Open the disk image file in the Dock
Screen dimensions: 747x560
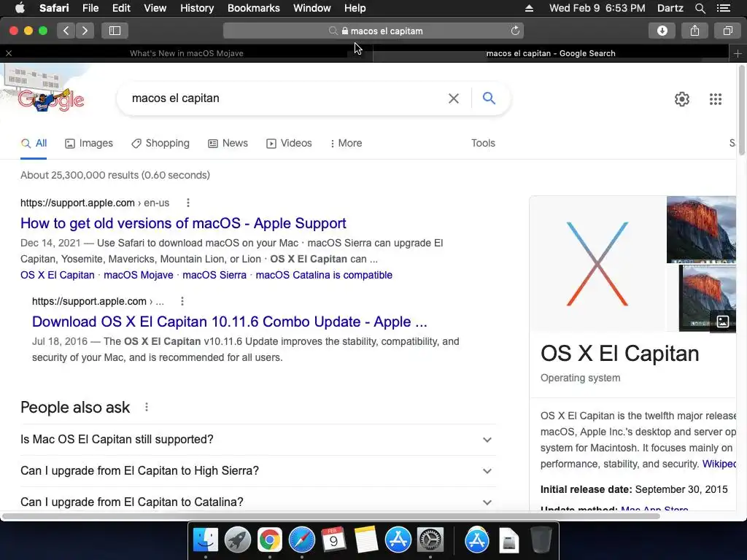click(508, 540)
